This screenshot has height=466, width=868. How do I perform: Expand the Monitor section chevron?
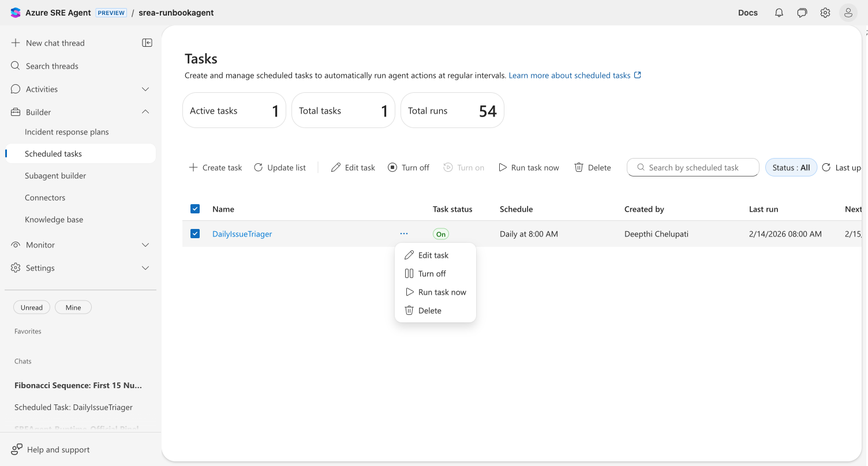(x=145, y=245)
